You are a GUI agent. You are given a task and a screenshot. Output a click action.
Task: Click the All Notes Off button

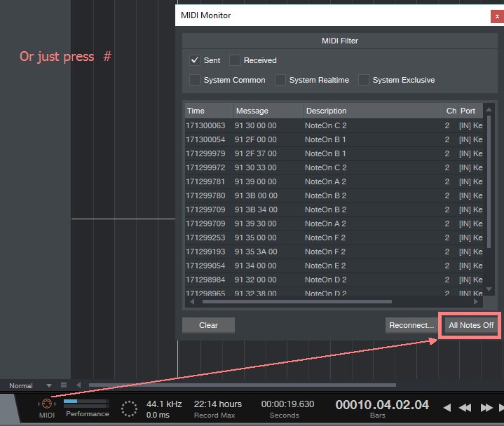click(471, 325)
